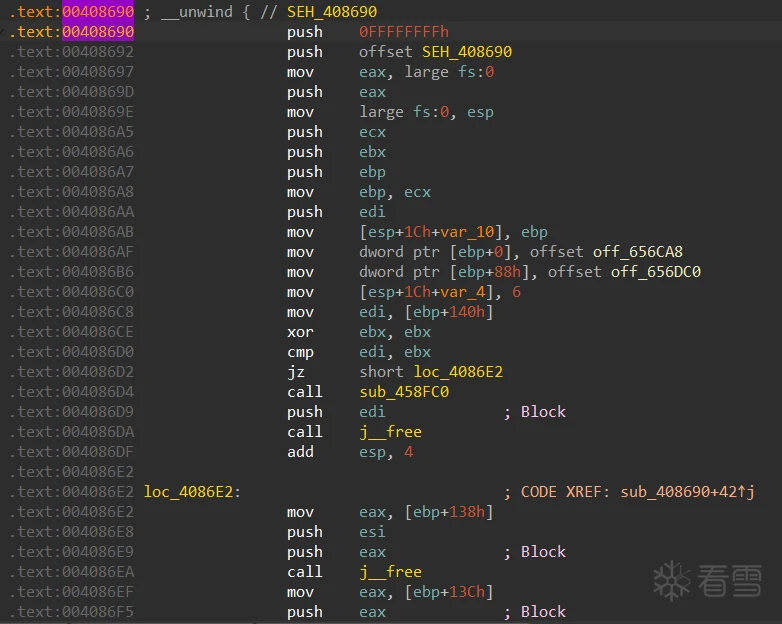Click address .text:00408697

click(72, 72)
